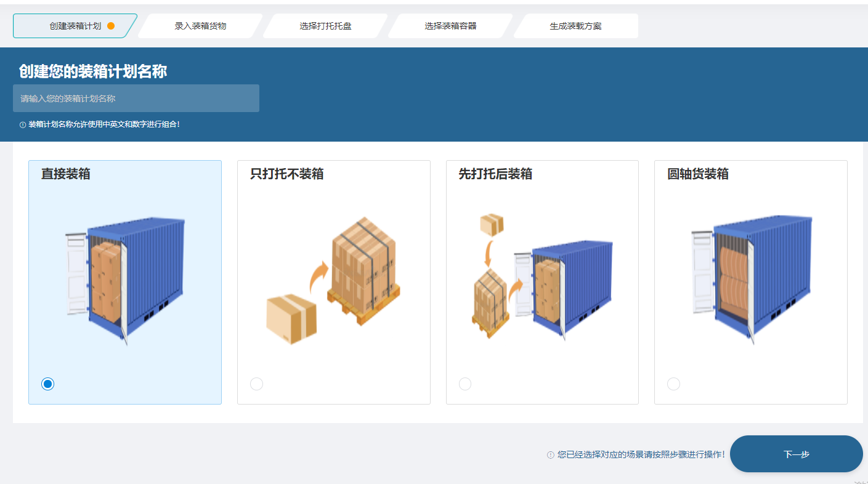This screenshot has width=868, height=484.
Task: Click the orange status dot on 创建装箱计划
Action: click(111, 26)
